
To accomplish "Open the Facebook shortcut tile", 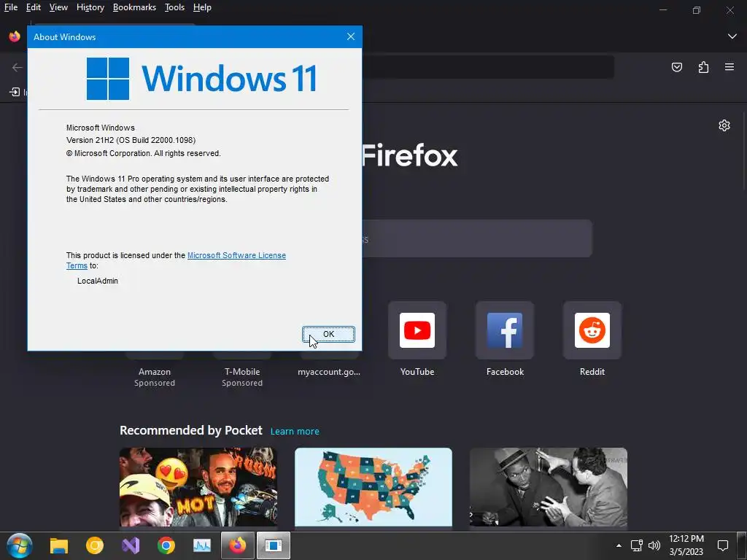I will (505, 330).
